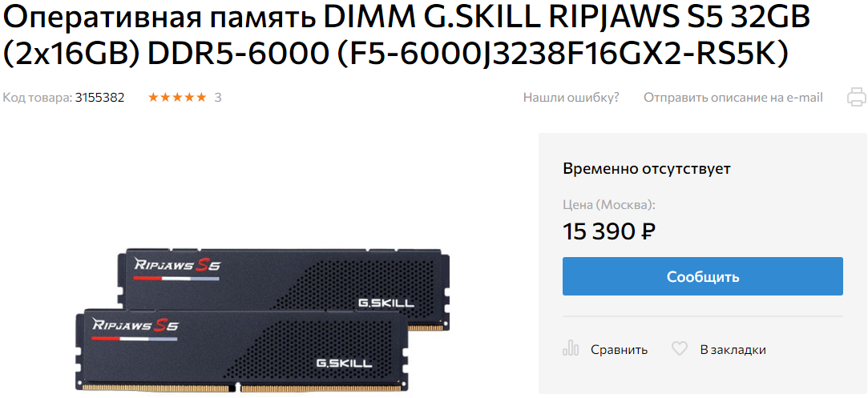
Task: Click the 'Временно отсутствует' availability status
Action: (647, 169)
